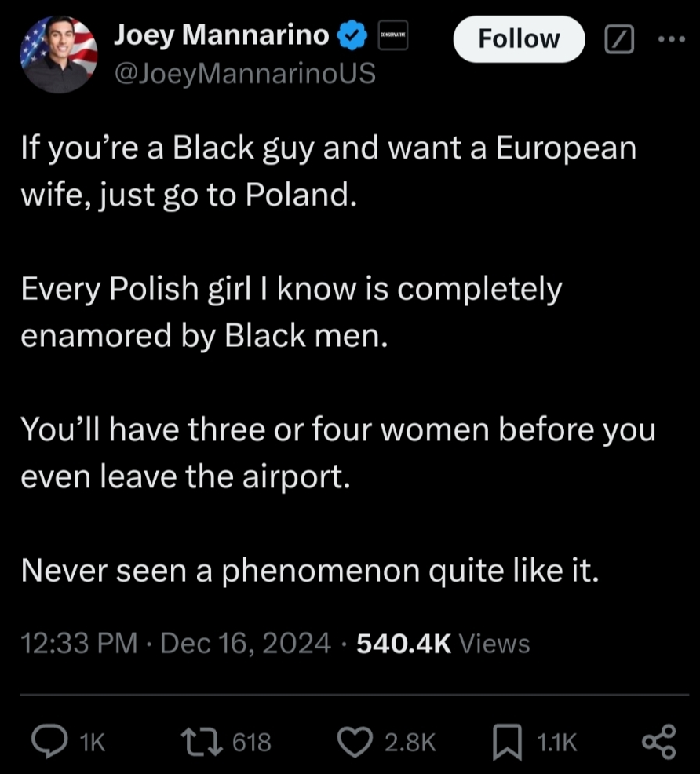Screen dimensions: 700x774
Task: Bookmark this post
Action: click(x=507, y=741)
